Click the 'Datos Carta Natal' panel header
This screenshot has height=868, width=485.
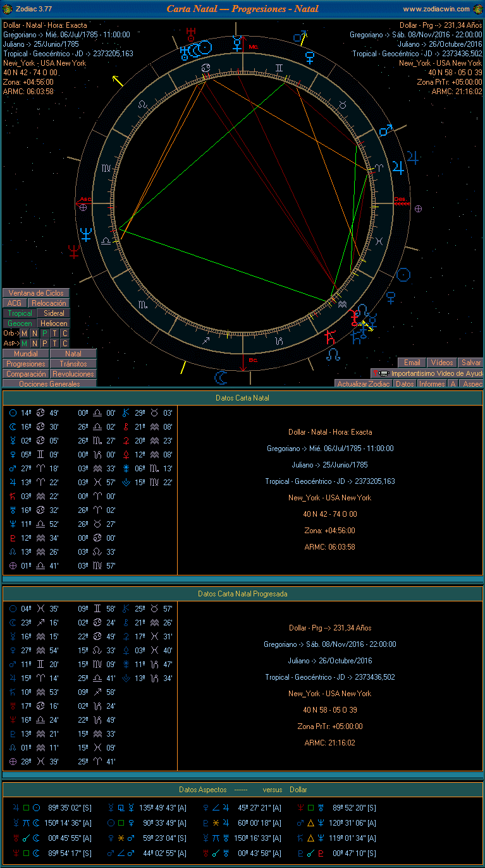(243, 397)
